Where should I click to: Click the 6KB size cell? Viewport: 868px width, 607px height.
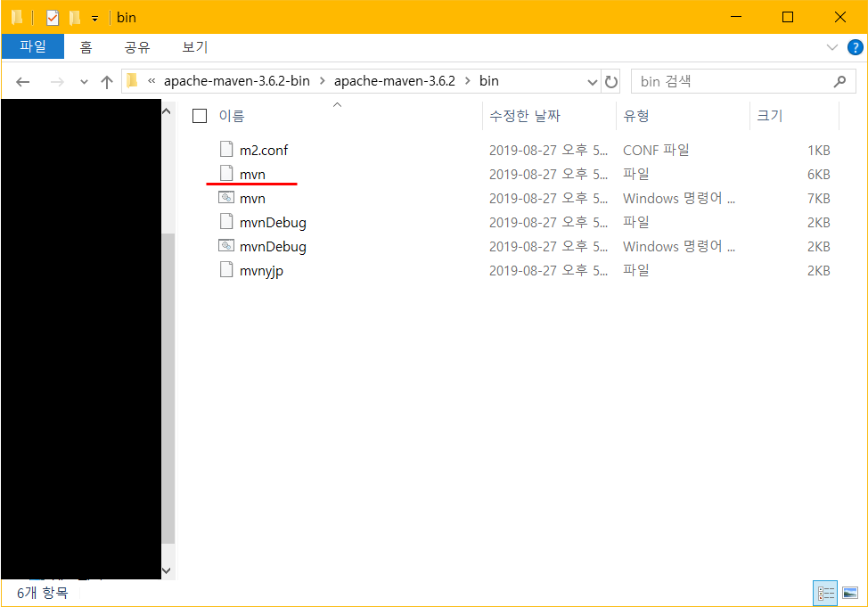coord(818,175)
